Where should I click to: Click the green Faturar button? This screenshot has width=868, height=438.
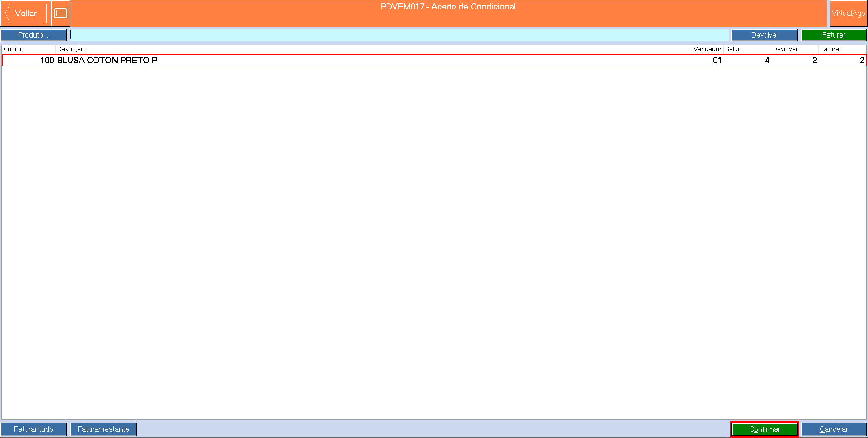[834, 35]
